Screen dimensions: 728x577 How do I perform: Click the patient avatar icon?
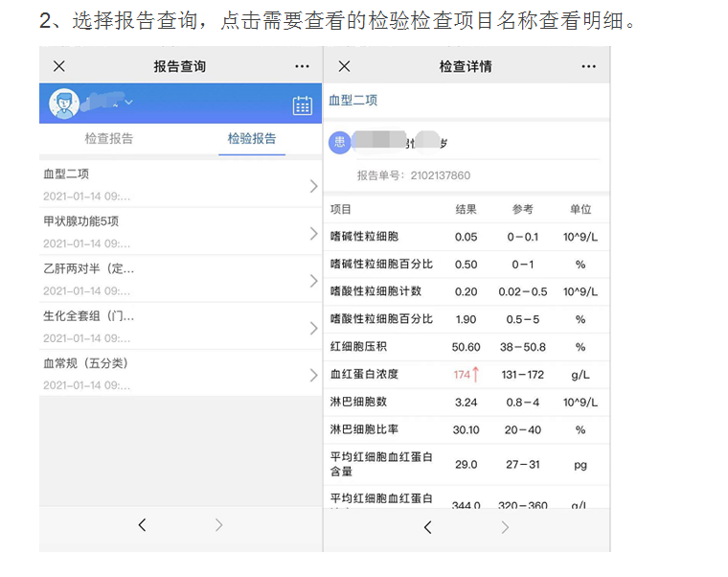(x=64, y=104)
